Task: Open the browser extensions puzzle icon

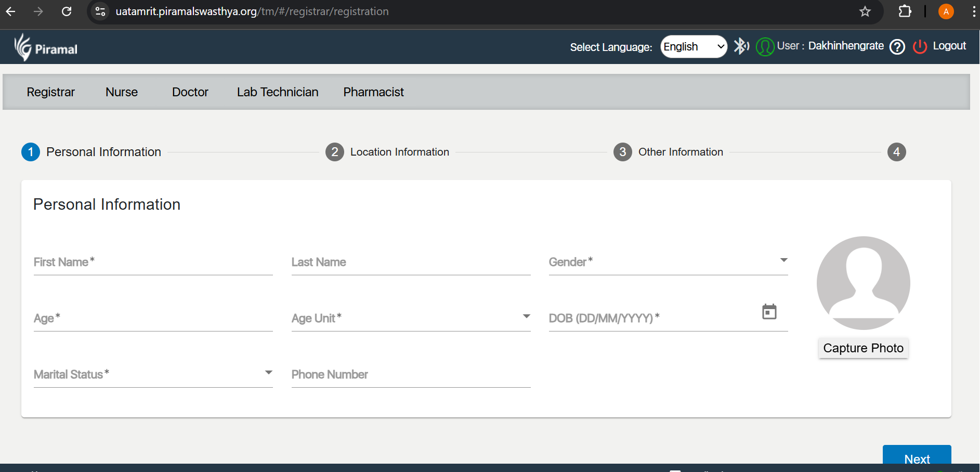Action: (x=905, y=11)
